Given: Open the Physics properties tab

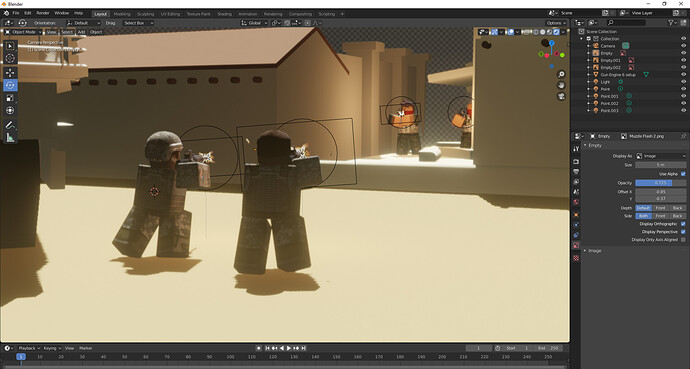Looking at the screenshot, I should [576, 225].
